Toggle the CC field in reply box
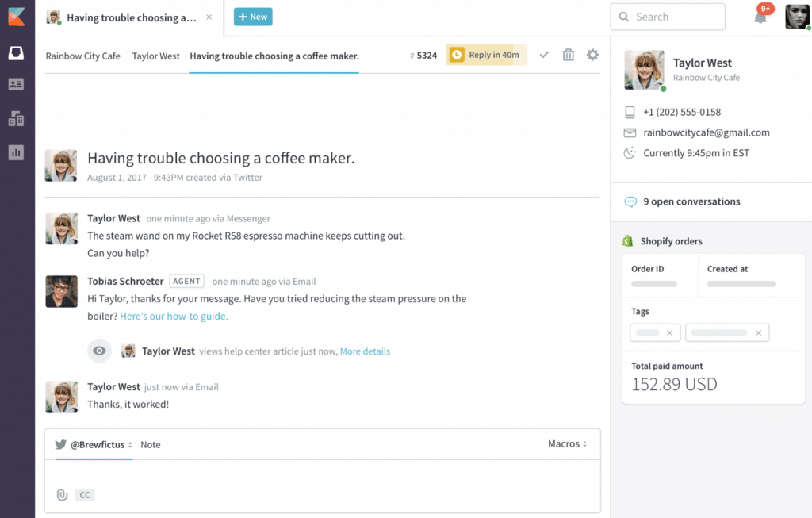 85,495
